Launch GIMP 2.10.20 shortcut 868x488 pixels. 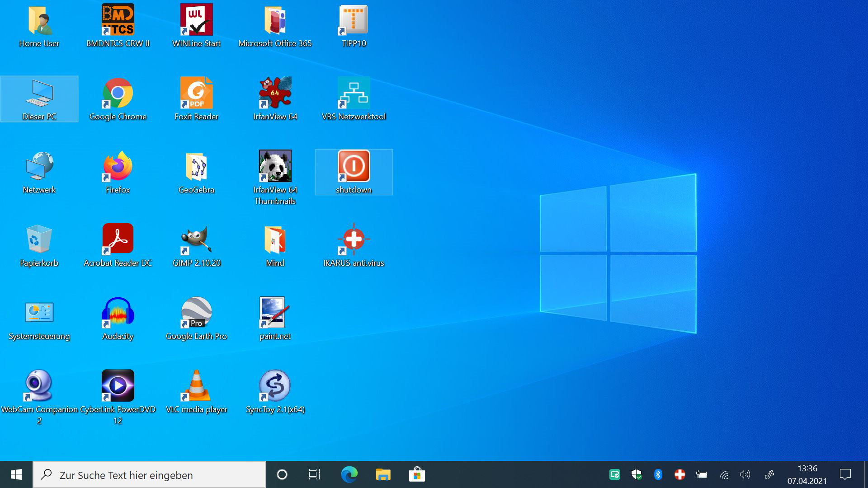click(196, 239)
